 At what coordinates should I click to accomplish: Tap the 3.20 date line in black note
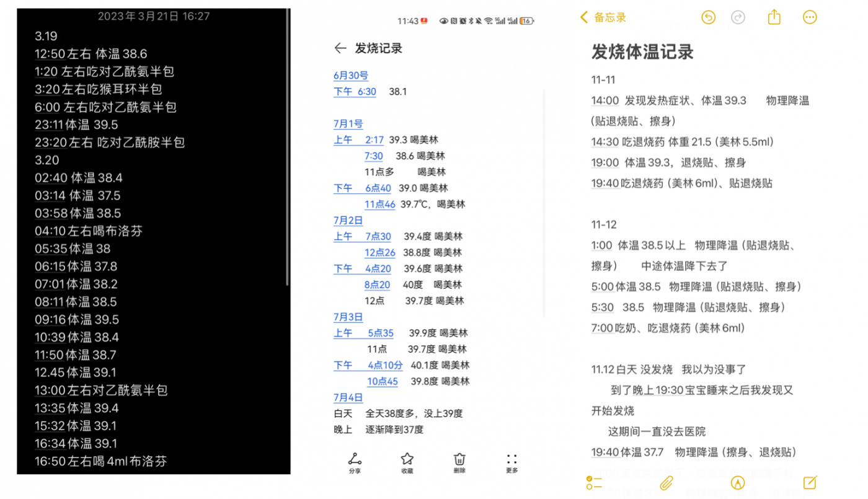47,161
